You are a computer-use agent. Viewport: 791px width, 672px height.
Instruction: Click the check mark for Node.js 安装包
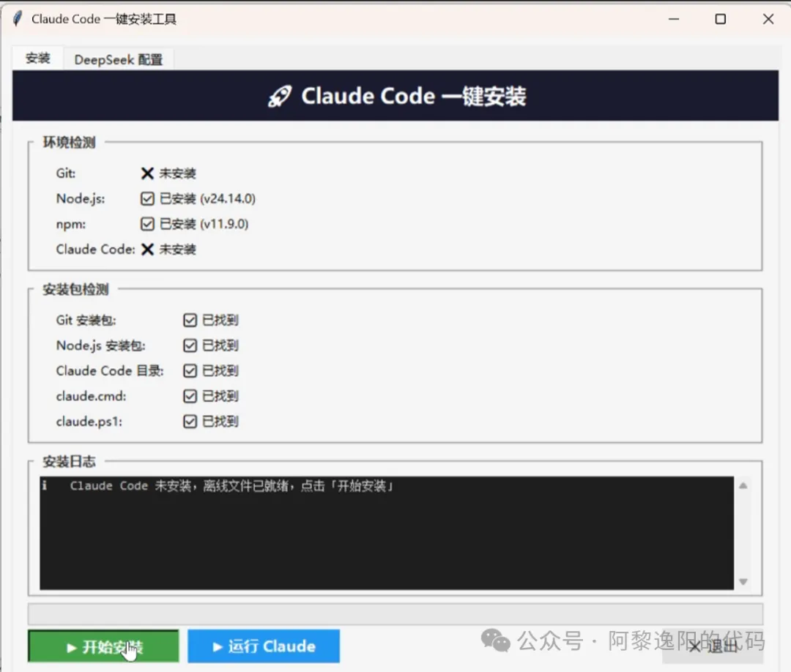coord(190,346)
